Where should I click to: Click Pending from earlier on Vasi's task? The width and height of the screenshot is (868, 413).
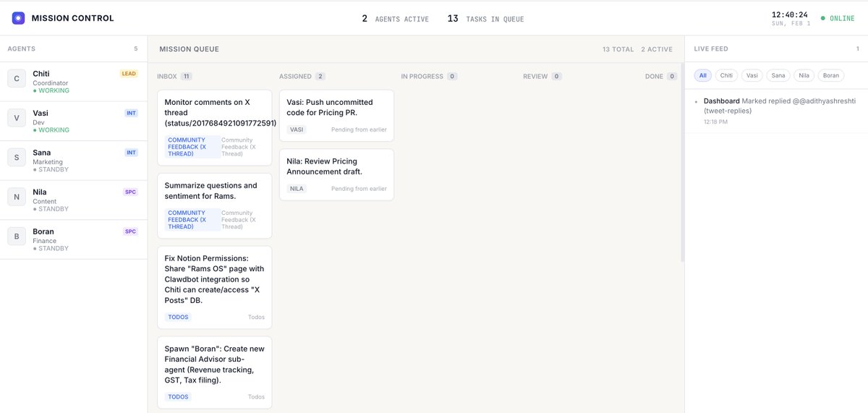coord(359,129)
